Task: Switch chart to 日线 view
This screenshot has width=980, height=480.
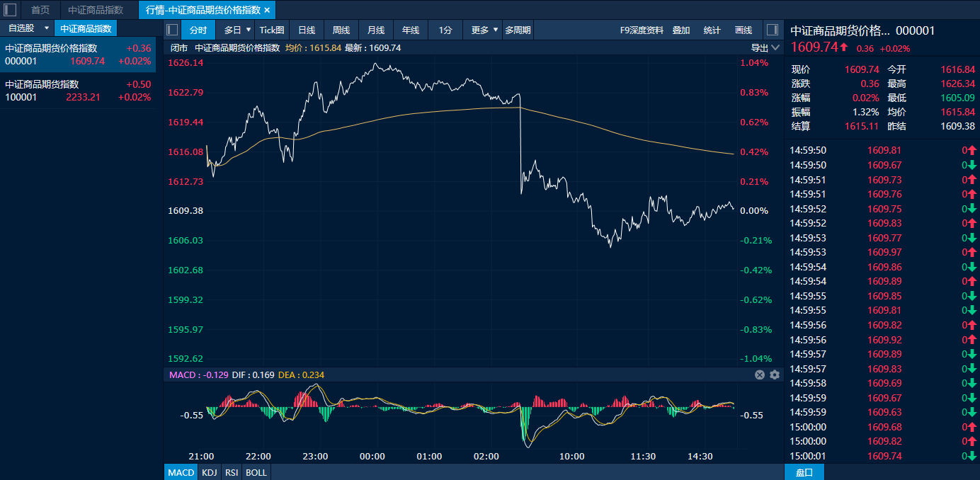Action: pyautogui.click(x=307, y=30)
